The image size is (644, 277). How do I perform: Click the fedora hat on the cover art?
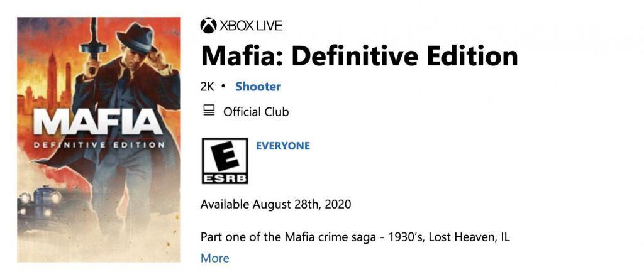[135, 38]
